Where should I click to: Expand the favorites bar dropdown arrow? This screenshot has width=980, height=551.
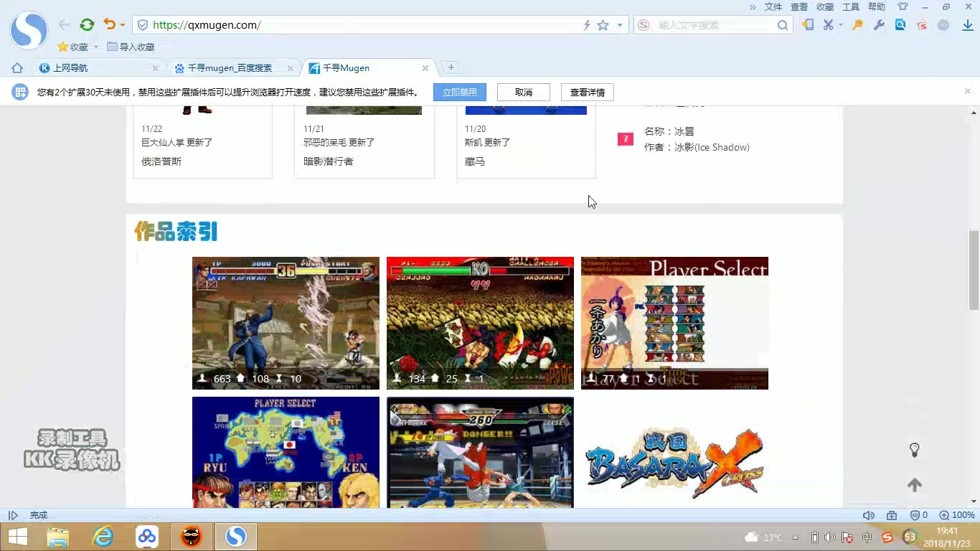click(96, 47)
